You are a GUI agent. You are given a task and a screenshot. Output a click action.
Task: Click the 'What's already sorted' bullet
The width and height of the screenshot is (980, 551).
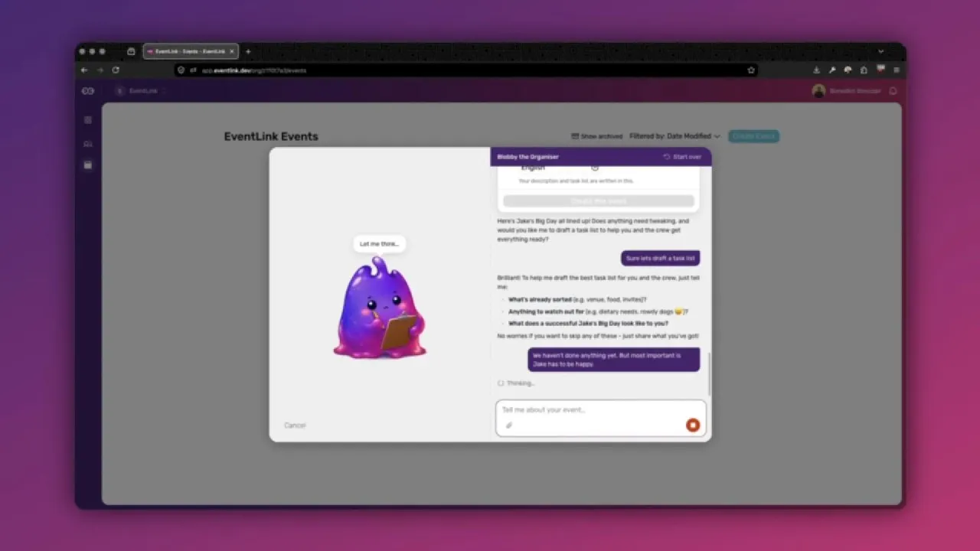[x=577, y=300]
